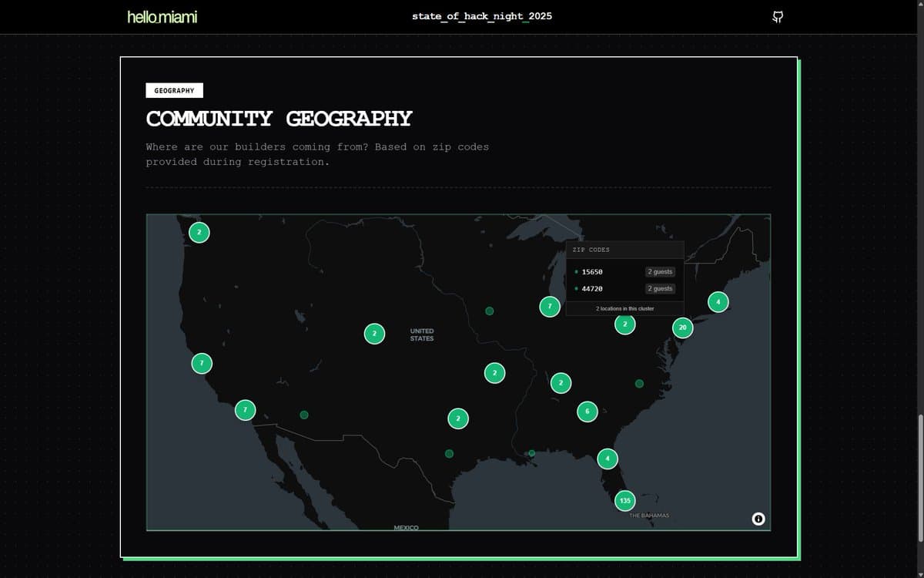Open the GitHub repository icon
This screenshot has width=924, height=578.
778,16
